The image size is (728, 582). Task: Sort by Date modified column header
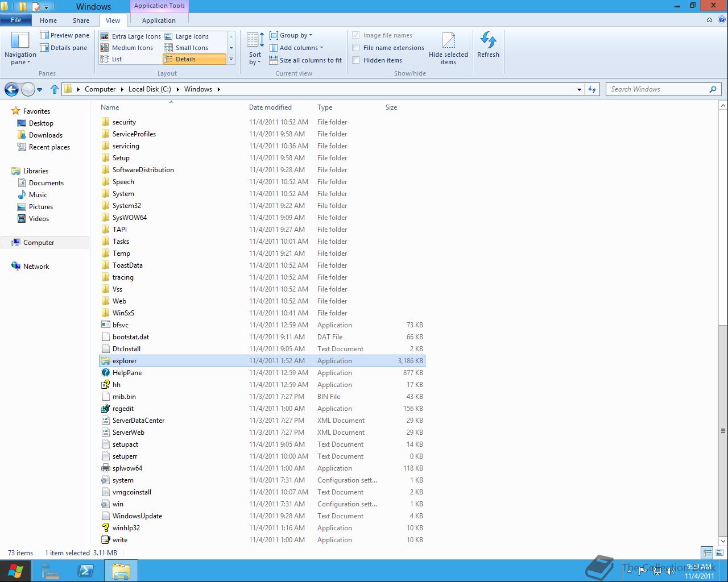tap(270, 107)
